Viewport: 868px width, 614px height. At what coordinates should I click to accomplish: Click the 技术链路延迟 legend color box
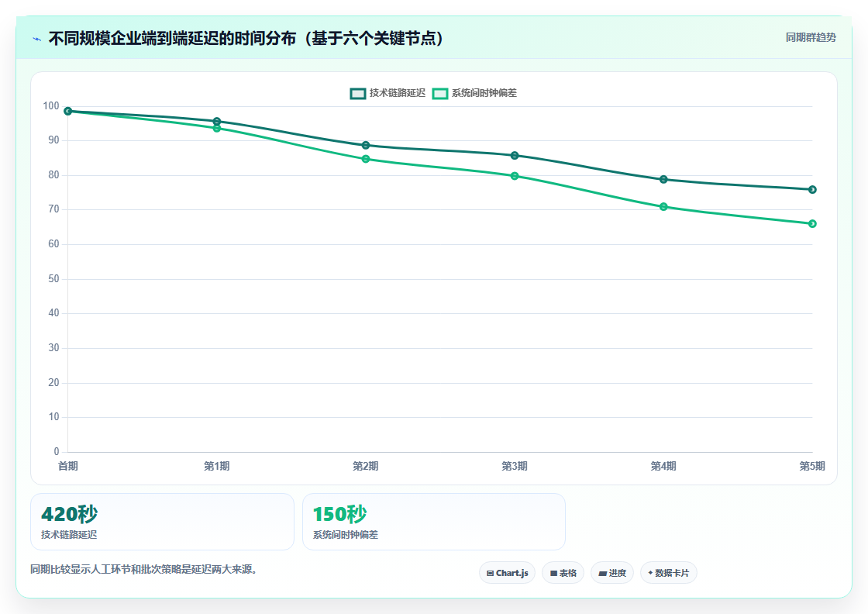click(357, 94)
